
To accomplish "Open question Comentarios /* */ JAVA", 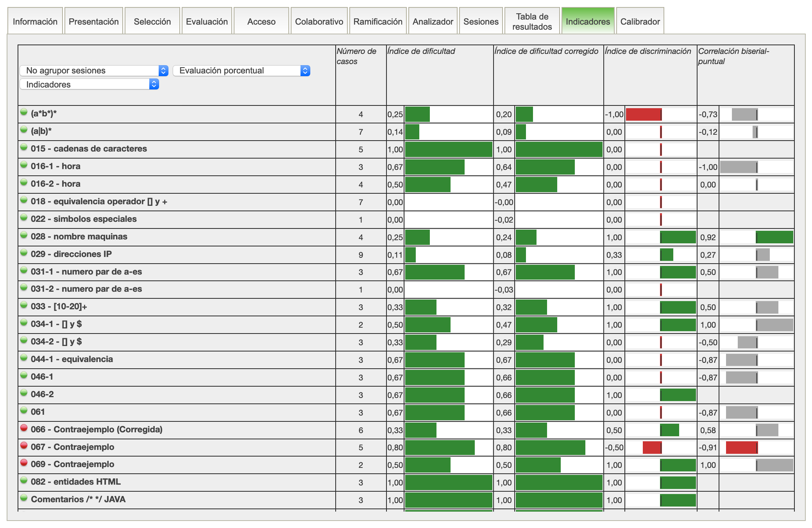I will tap(78, 499).
